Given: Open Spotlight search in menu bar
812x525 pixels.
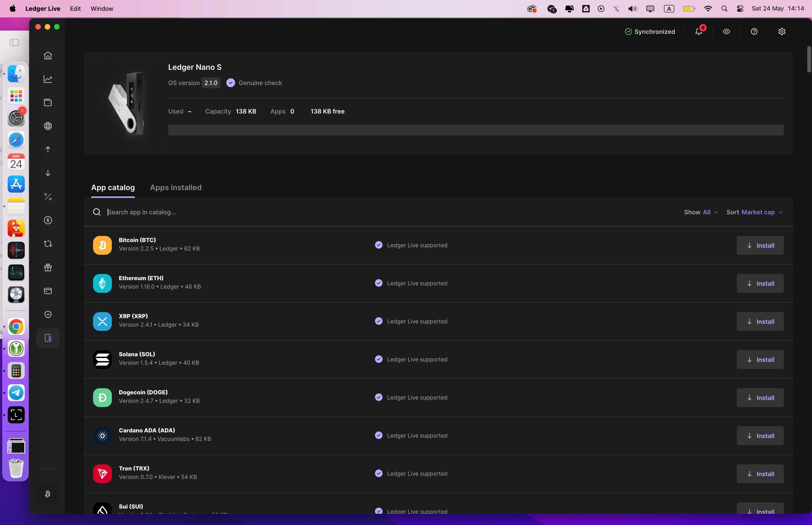Looking at the screenshot, I should click(x=724, y=8).
